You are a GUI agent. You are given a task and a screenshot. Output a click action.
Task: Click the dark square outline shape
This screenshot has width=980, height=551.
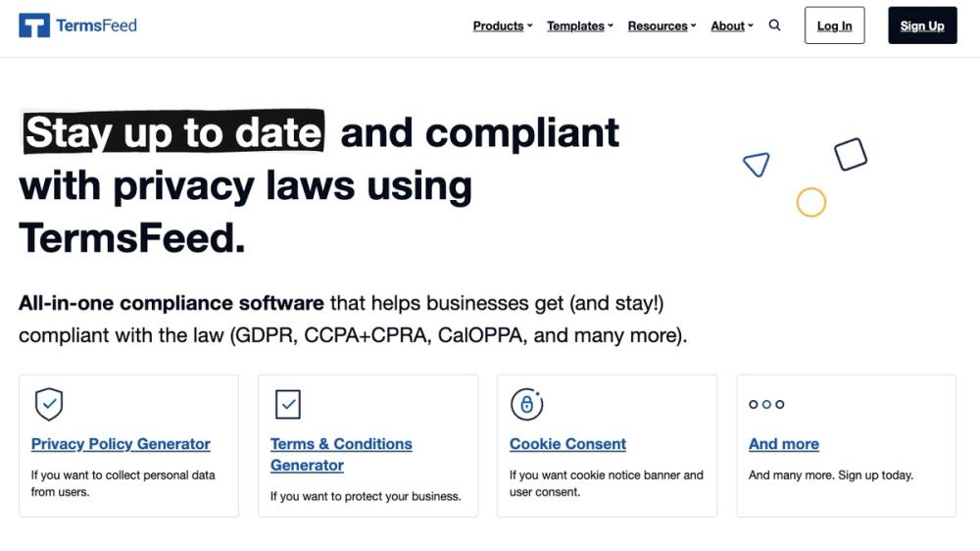[851, 154]
